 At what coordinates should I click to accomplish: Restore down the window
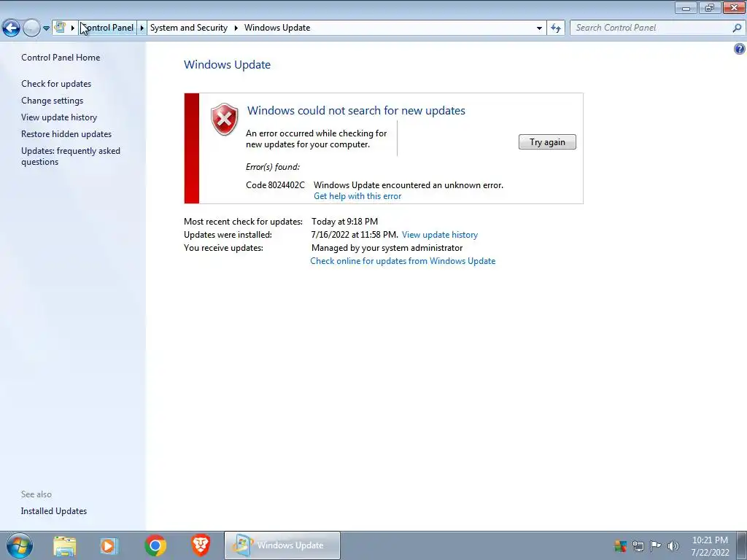[x=710, y=7]
